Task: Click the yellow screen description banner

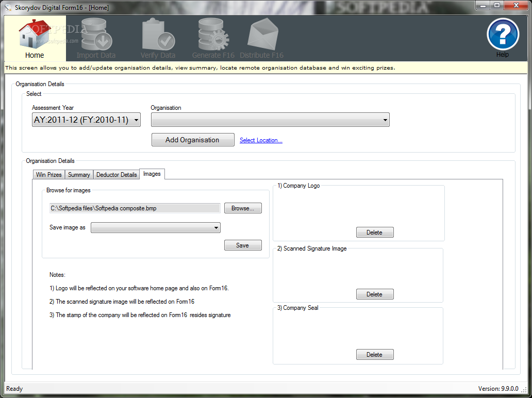Action: [x=265, y=68]
